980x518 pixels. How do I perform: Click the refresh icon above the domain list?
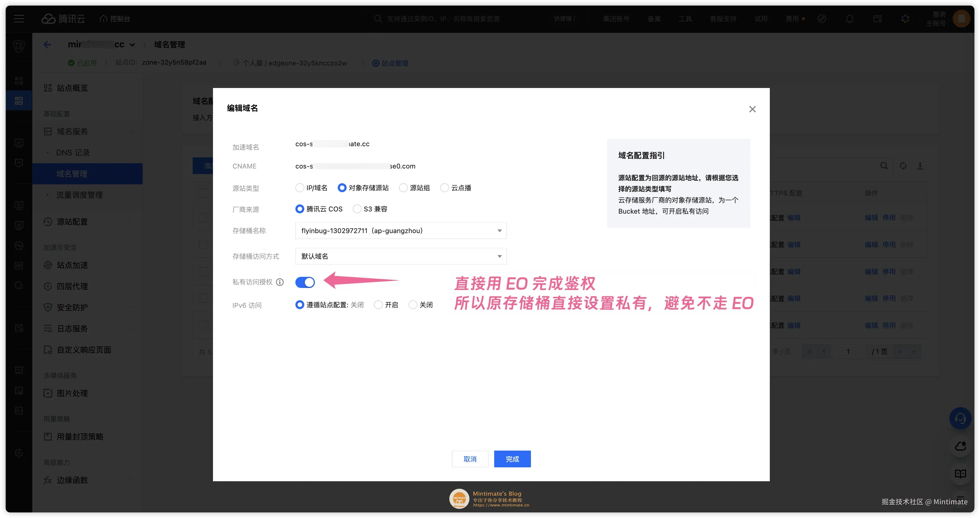(903, 166)
